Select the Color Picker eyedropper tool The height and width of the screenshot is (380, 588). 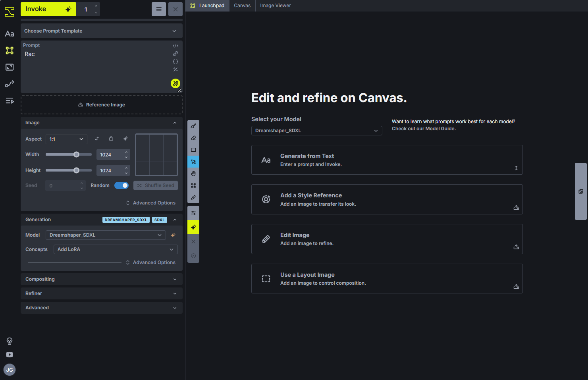click(193, 197)
